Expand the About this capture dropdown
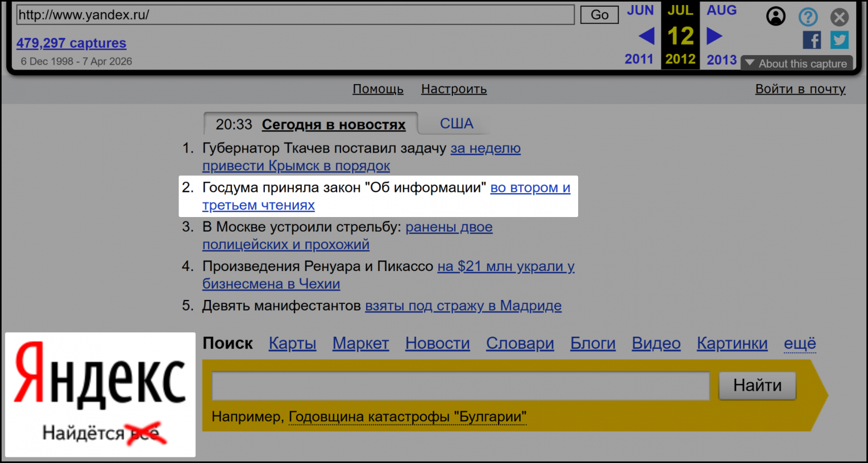 796,63
